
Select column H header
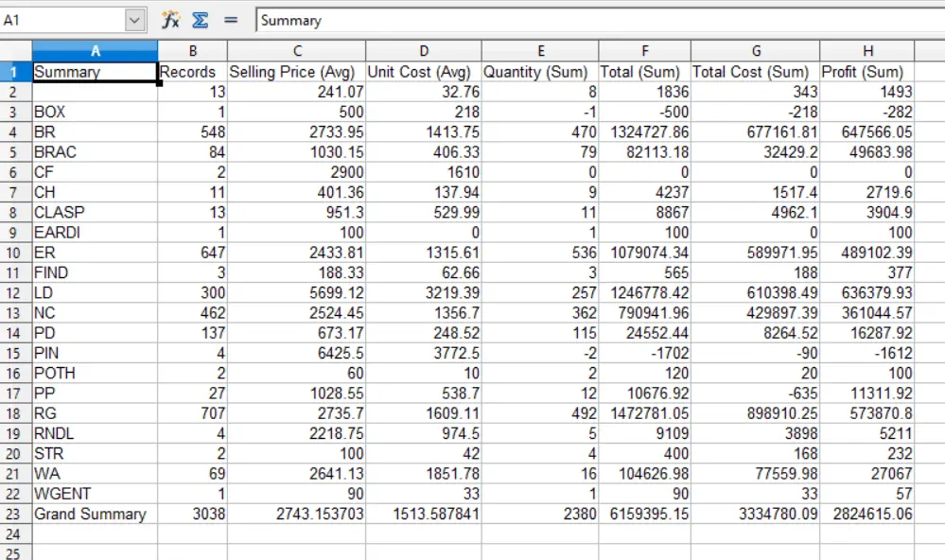pyautogui.click(x=866, y=51)
